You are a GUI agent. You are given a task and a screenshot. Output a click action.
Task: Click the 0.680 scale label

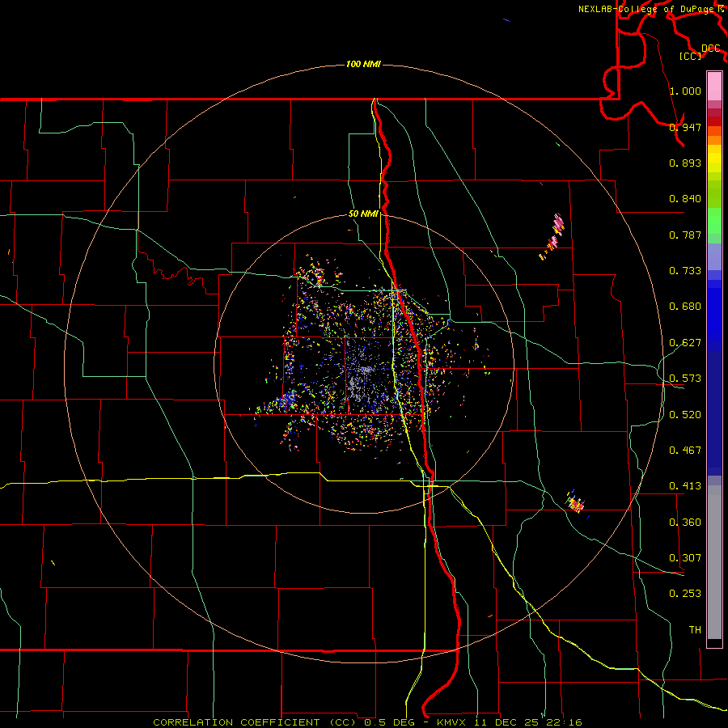click(x=685, y=307)
